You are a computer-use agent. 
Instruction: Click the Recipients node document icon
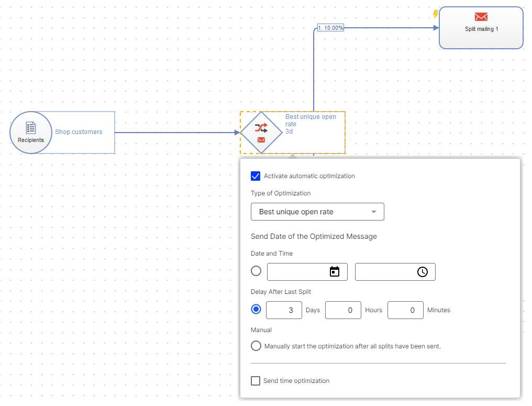click(x=30, y=128)
